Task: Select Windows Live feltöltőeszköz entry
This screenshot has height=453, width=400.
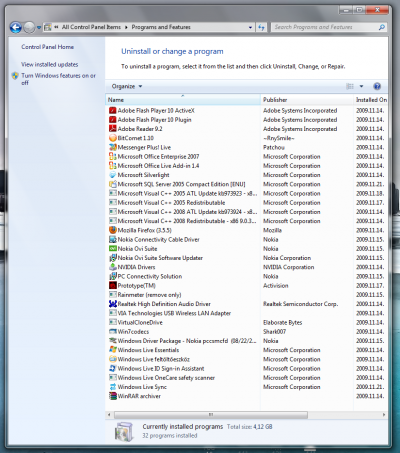Action: click(246, 359)
